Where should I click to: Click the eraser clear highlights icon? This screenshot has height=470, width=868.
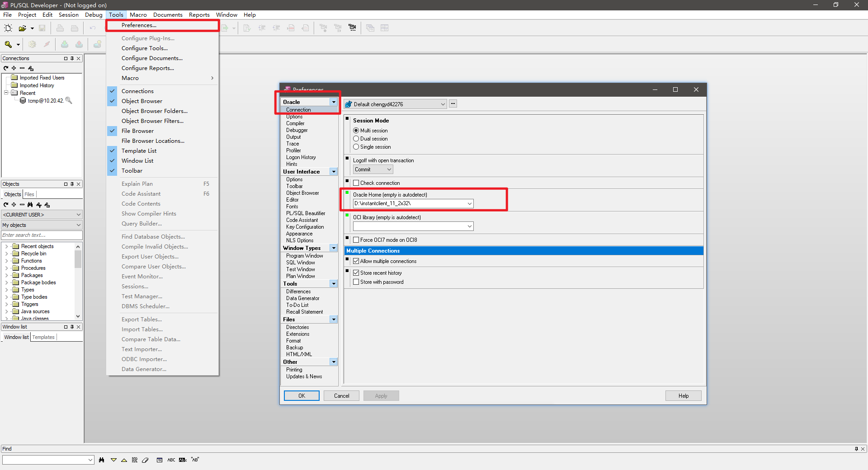(x=145, y=460)
